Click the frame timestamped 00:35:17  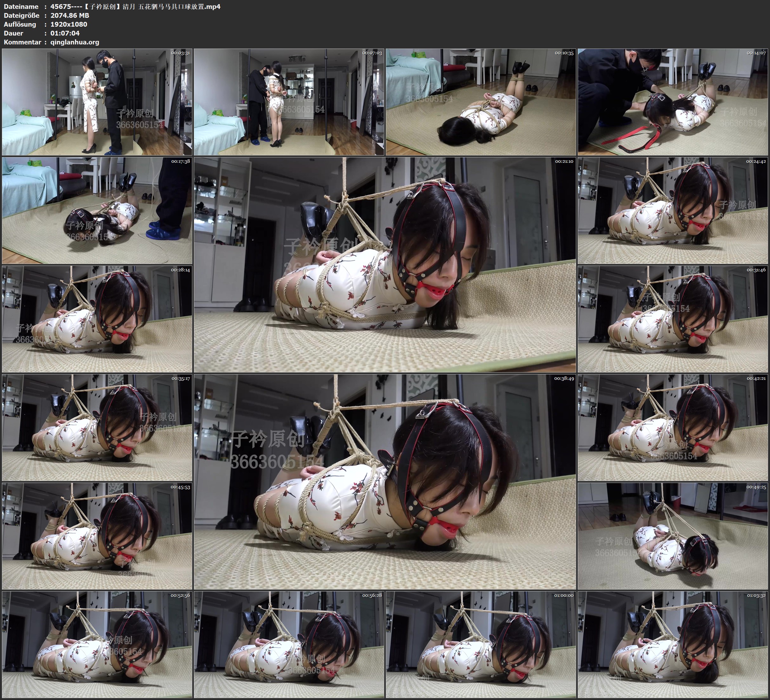(97, 427)
